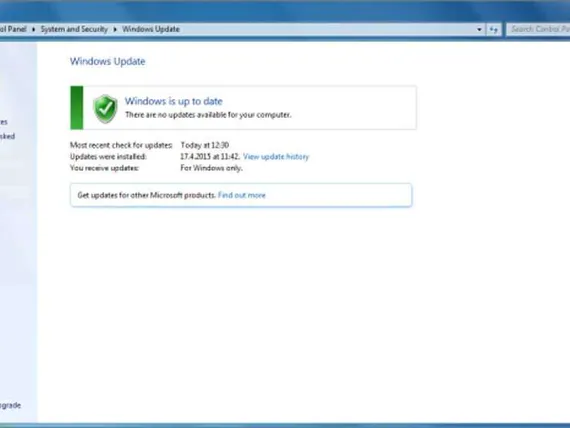
Task: Open View update history link
Action: point(276,157)
